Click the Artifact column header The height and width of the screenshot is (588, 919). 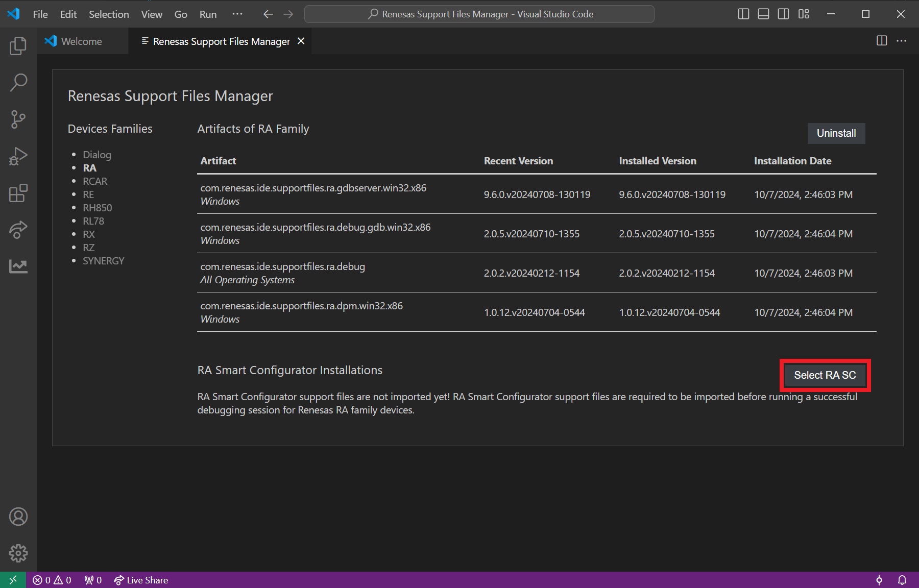tap(218, 161)
